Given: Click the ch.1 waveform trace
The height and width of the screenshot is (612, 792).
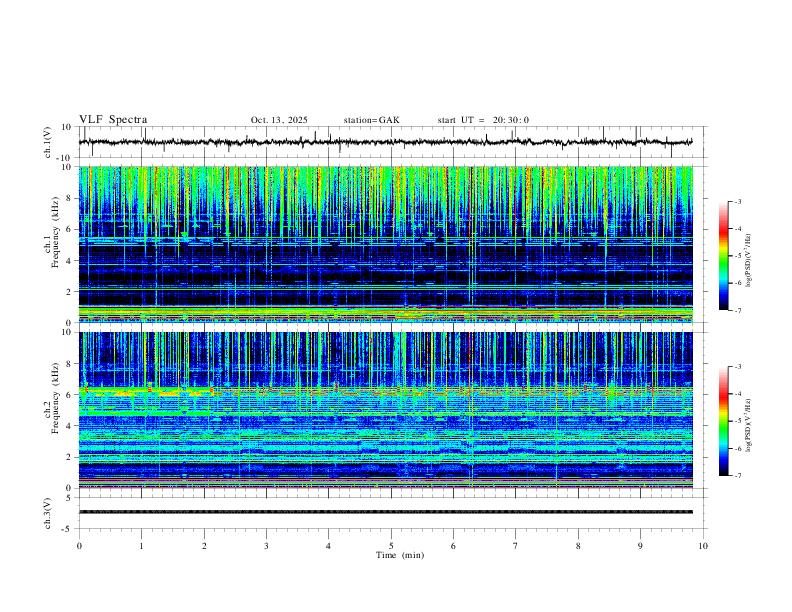Looking at the screenshot, I should pyautogui.click(x=385, y=142).
